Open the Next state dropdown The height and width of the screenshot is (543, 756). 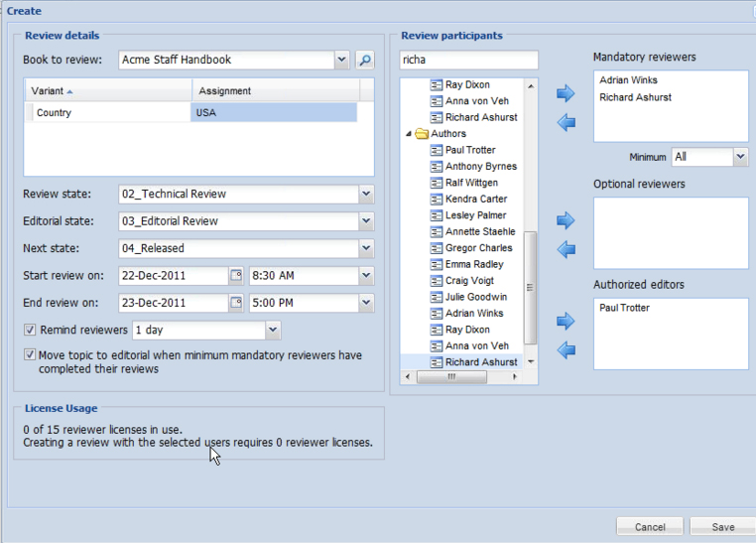tap(366, 248)
